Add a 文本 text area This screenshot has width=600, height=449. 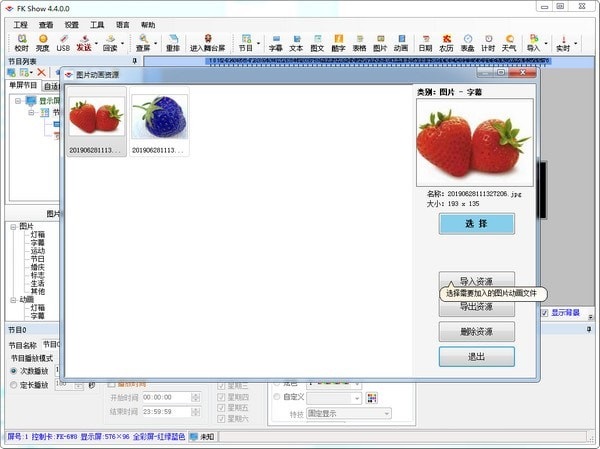[x=296, y=43]
